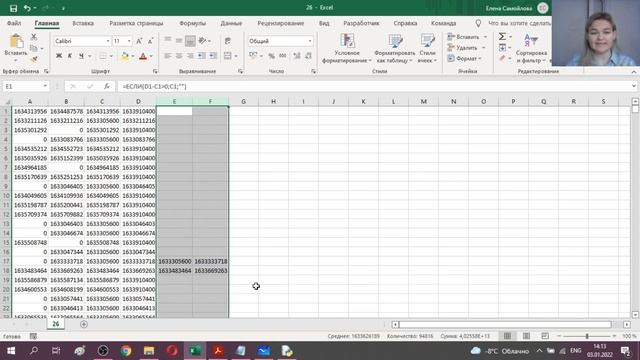
Task: Click the Paste (Вставить) clipboard icon
Action: pos(16,41)
